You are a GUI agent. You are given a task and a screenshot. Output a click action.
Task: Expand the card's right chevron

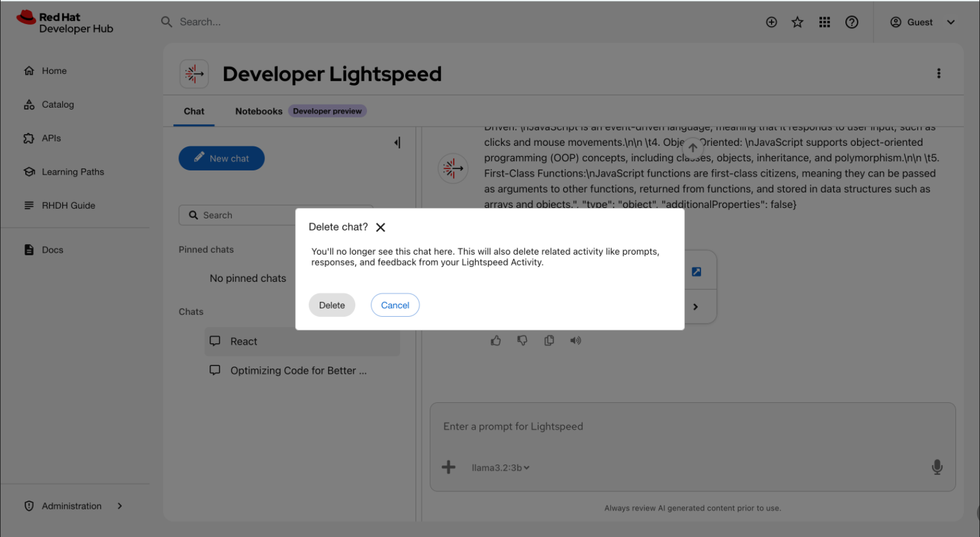pyautogui.click(x=695, y=307)
